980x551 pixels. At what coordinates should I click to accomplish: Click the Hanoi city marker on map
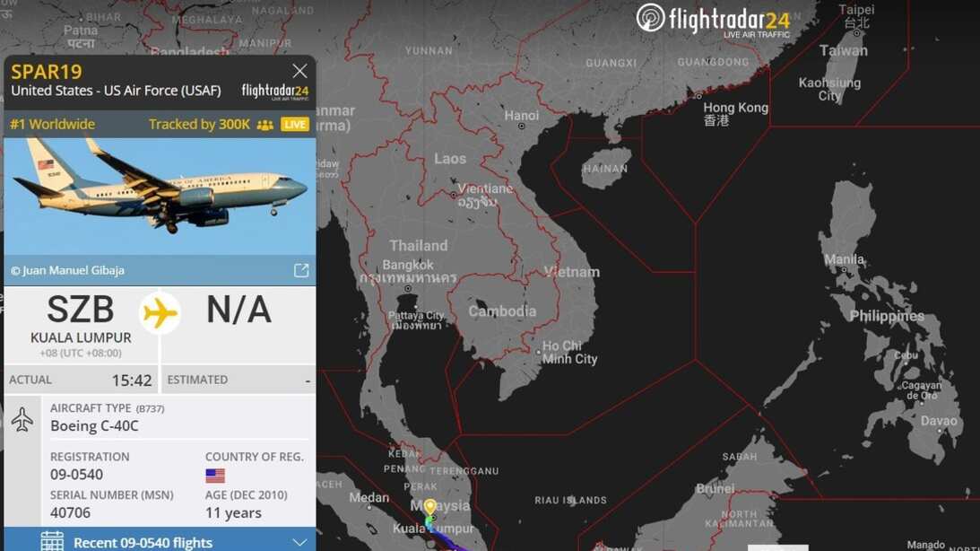tap(521, 126)
